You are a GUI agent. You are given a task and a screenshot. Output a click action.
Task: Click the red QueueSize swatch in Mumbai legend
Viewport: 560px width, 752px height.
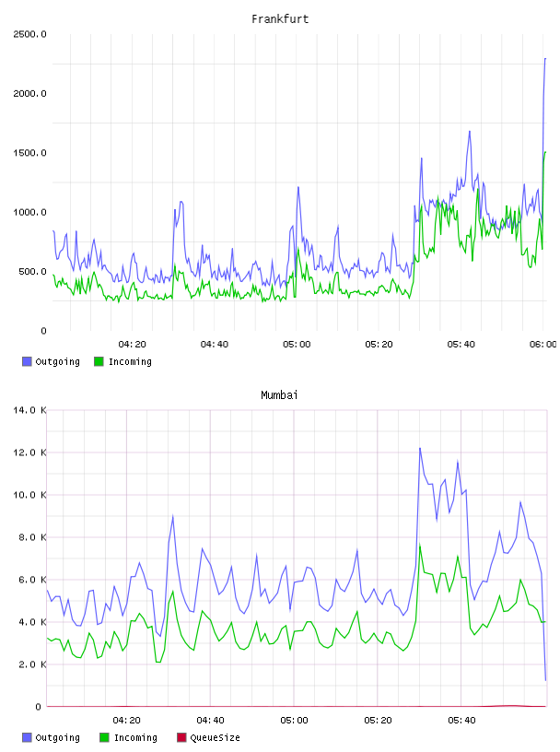pos(181,737)
